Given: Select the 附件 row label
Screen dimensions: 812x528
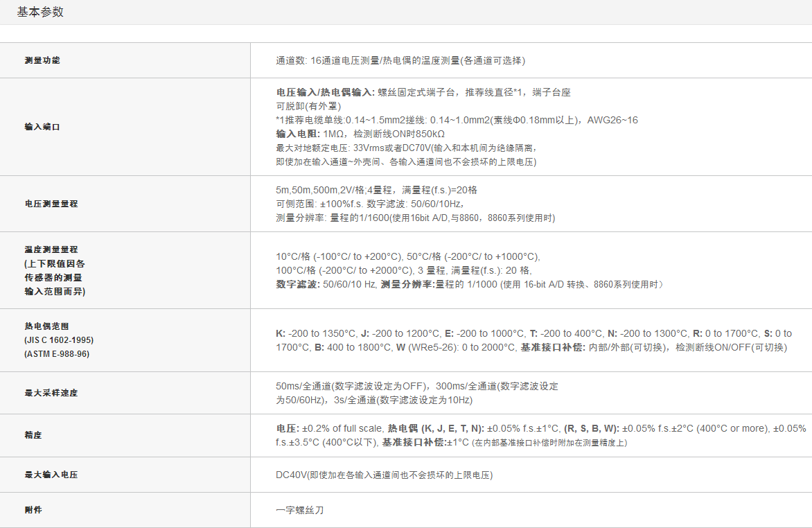Looking at the screenshot, I should (33, 510).
